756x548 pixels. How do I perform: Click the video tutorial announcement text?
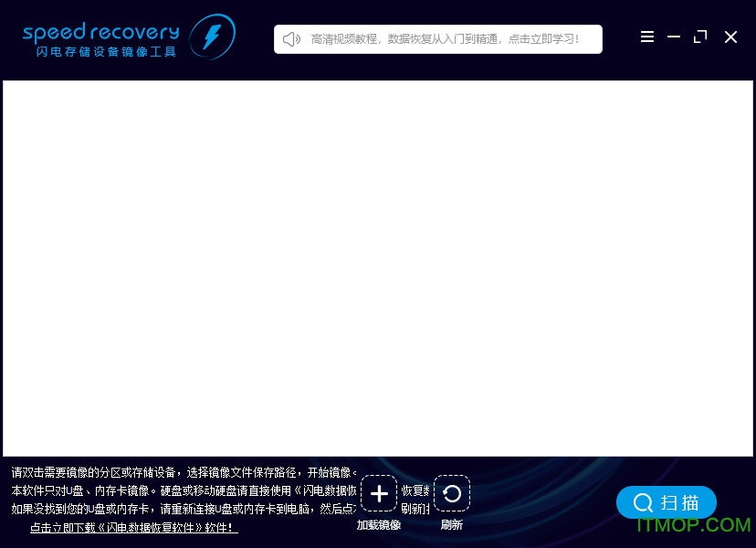tap(447, 38)
